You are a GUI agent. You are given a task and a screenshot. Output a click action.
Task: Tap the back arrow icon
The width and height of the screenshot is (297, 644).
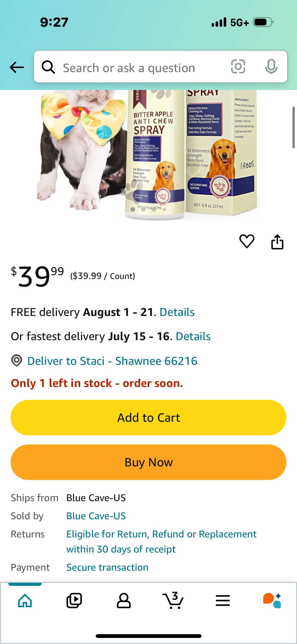(17, 67)
